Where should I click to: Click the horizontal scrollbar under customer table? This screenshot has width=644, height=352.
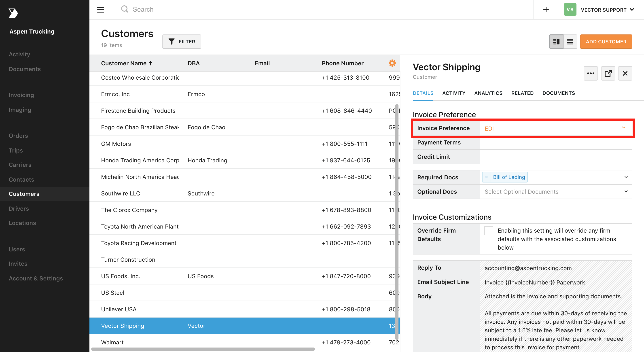click(x=203, y=349)
